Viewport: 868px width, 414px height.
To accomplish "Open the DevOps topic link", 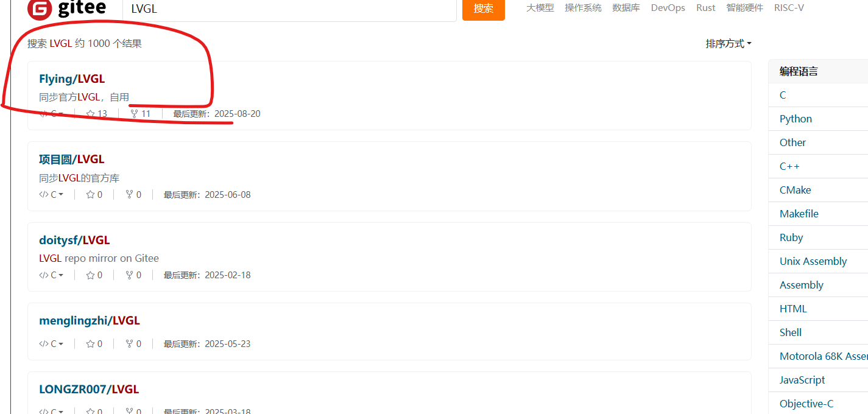I will 668,8.
